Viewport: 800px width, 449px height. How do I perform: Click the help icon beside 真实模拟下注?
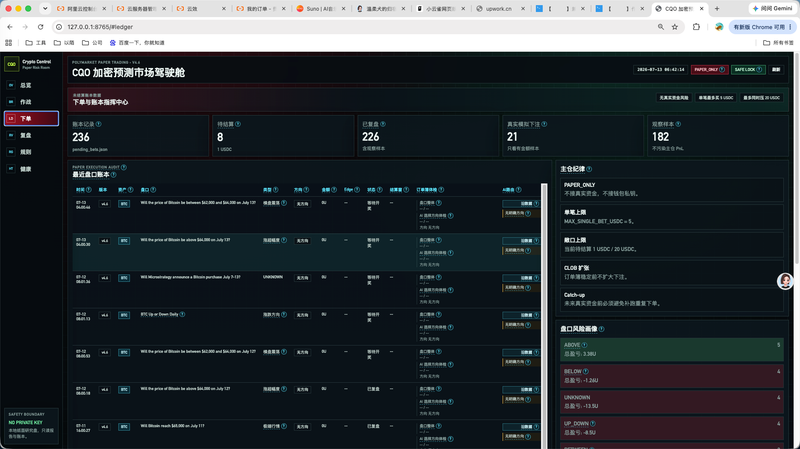[x=544, y=124]
